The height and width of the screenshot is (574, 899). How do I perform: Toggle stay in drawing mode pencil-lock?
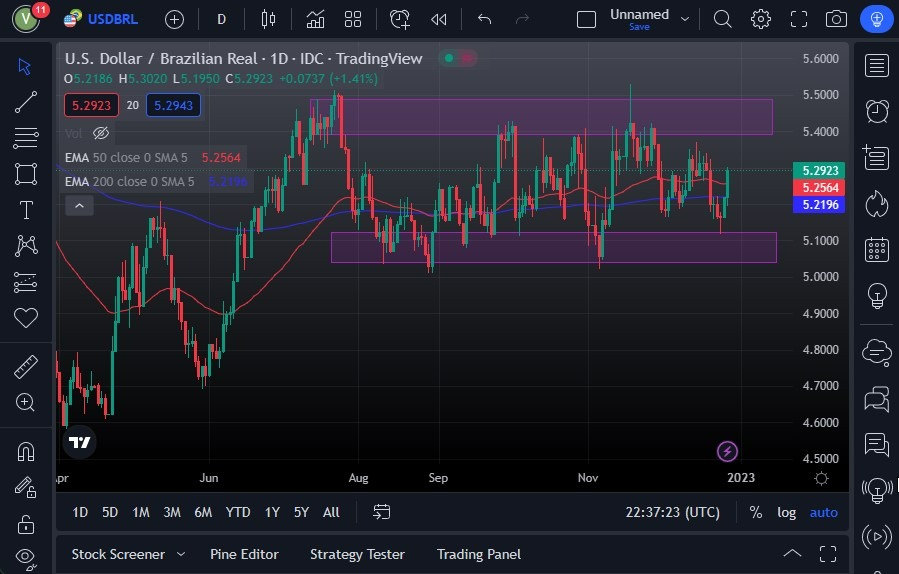coord(25,487)
